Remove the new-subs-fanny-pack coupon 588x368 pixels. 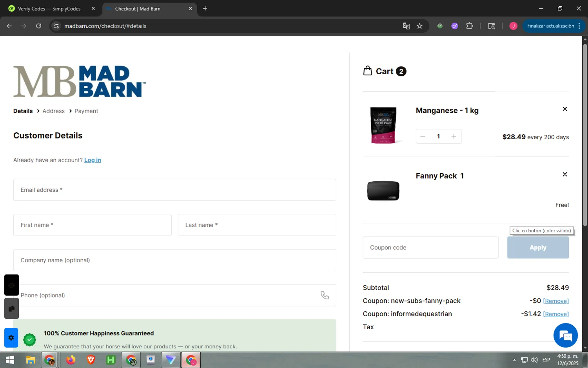(556, 301)
